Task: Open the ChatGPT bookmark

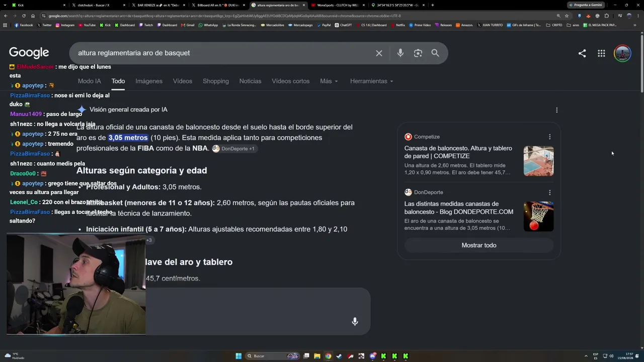Action: click(344, 25)
